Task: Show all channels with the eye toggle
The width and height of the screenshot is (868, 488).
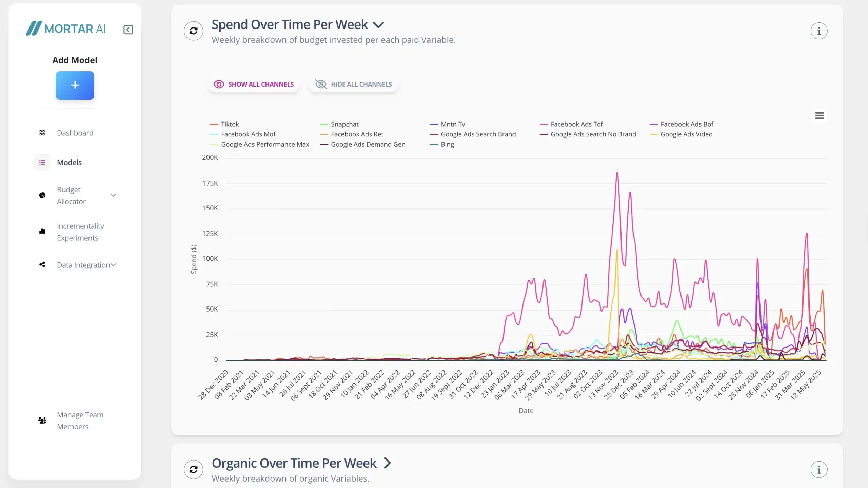Action: point(254,84)
